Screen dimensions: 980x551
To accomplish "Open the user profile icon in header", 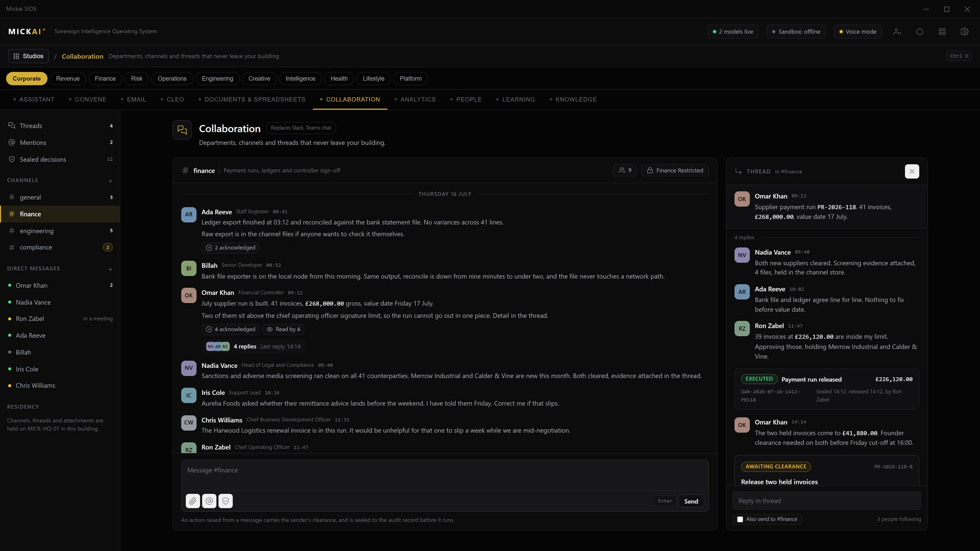I will 897,32.
